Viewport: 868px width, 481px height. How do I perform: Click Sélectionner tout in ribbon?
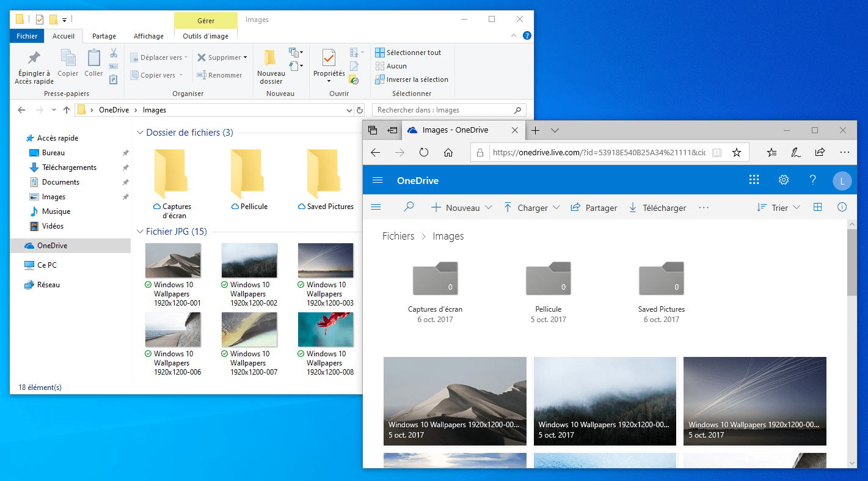(408, 53)
